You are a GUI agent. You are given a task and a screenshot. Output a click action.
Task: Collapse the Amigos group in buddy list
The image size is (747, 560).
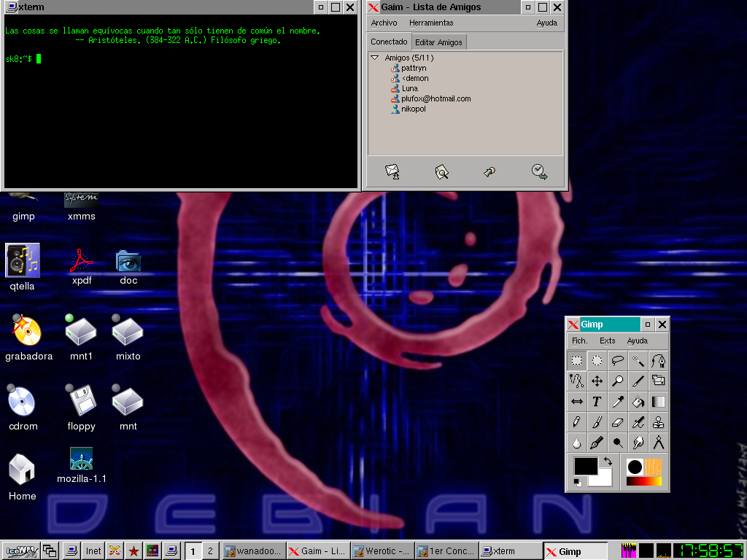coord(375,58)
